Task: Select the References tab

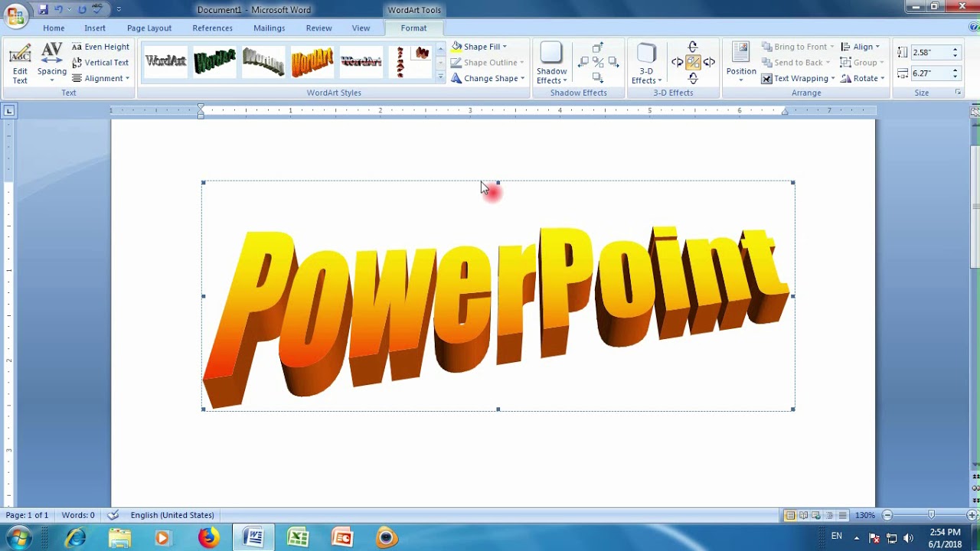Action: coord(213,28)
